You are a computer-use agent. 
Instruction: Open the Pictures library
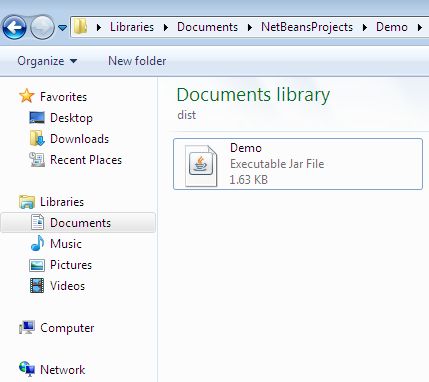71,265
